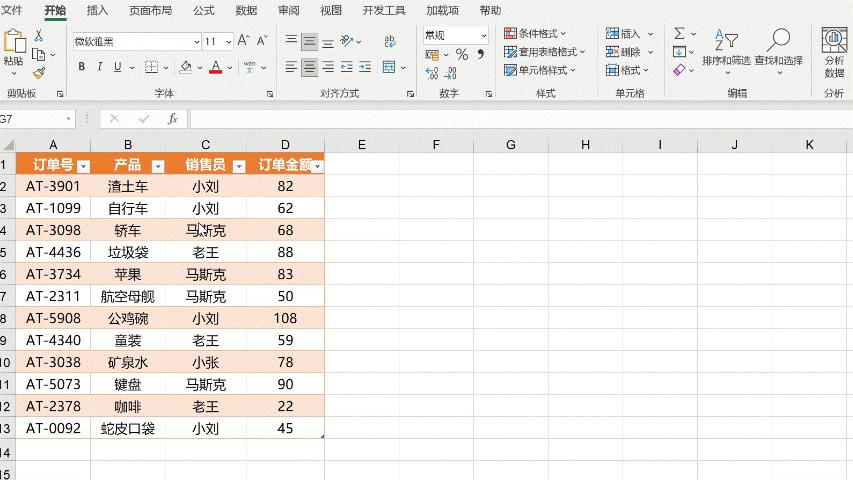Toggle align text left
Viewport: 853px width, 480px height.
pos(292,67)
